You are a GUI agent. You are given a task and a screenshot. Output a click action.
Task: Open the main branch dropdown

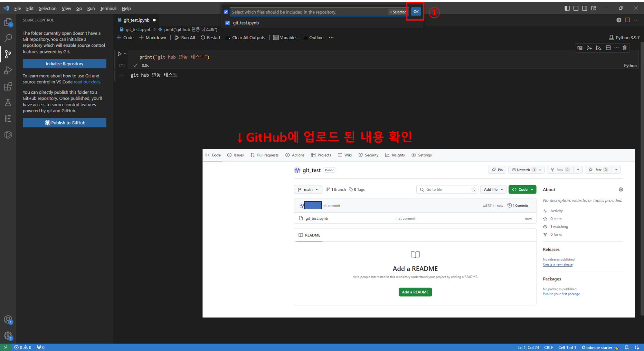click(308, 189)
